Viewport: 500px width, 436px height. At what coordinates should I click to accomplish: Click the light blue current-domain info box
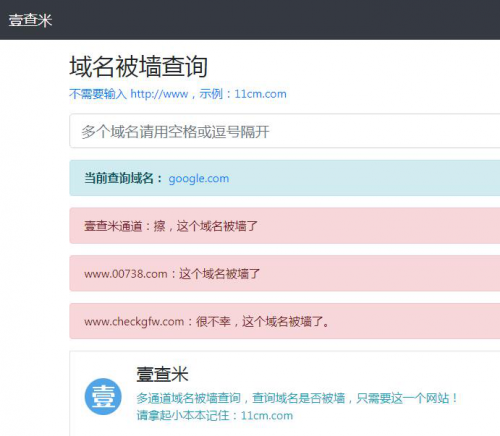tap(285, 178)
